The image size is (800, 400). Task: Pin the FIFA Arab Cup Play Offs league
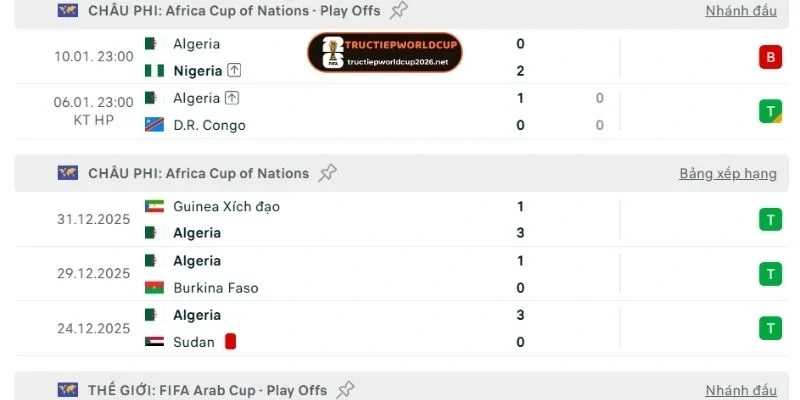click(x=346, y=390)
